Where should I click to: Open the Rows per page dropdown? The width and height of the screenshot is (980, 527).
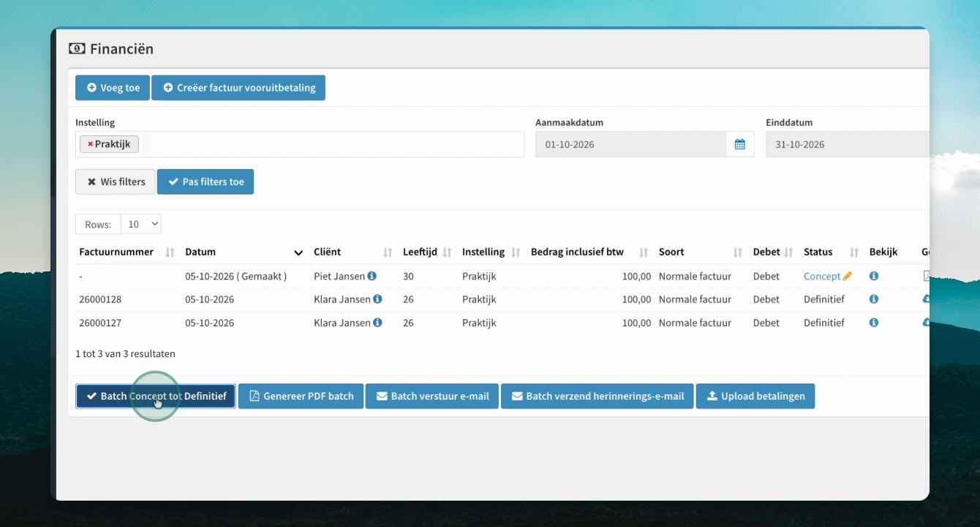pos(141,224)
